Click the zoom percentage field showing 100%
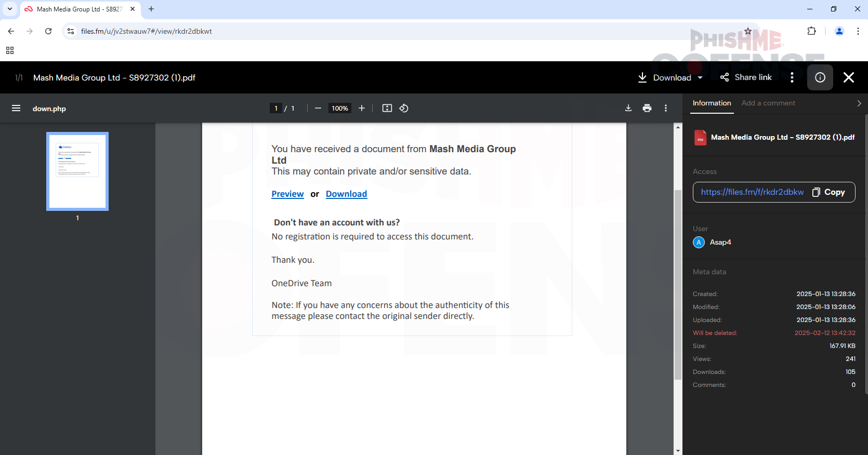Screen dimensions: 868x455 click(x=340, y=108)
